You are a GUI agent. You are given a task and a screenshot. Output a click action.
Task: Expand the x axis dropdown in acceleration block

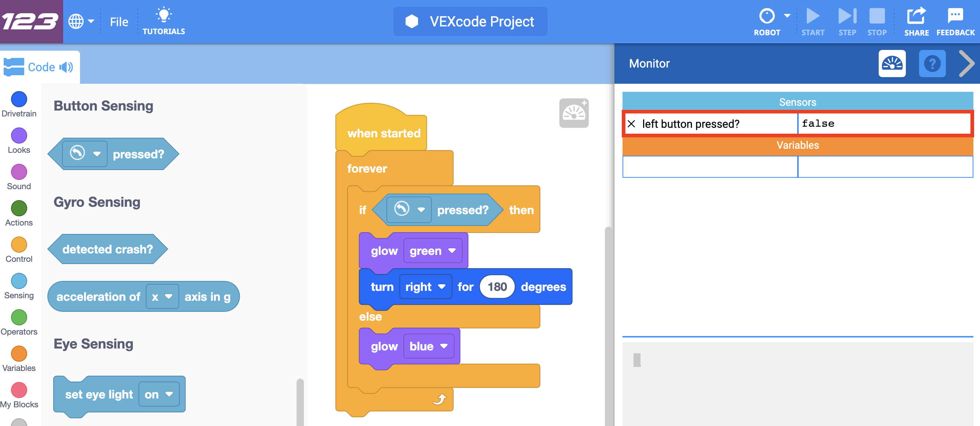point(163,297)
